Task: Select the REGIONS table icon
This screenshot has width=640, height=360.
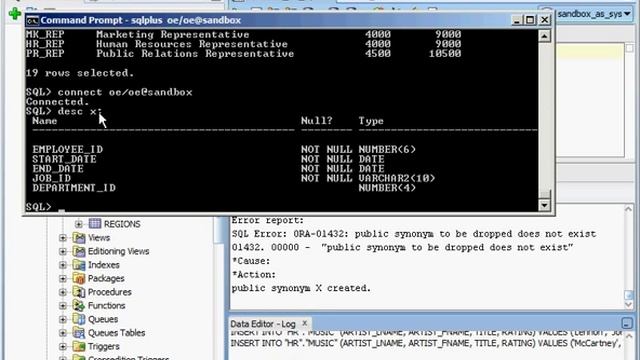Action: click(x=95, y=224)
